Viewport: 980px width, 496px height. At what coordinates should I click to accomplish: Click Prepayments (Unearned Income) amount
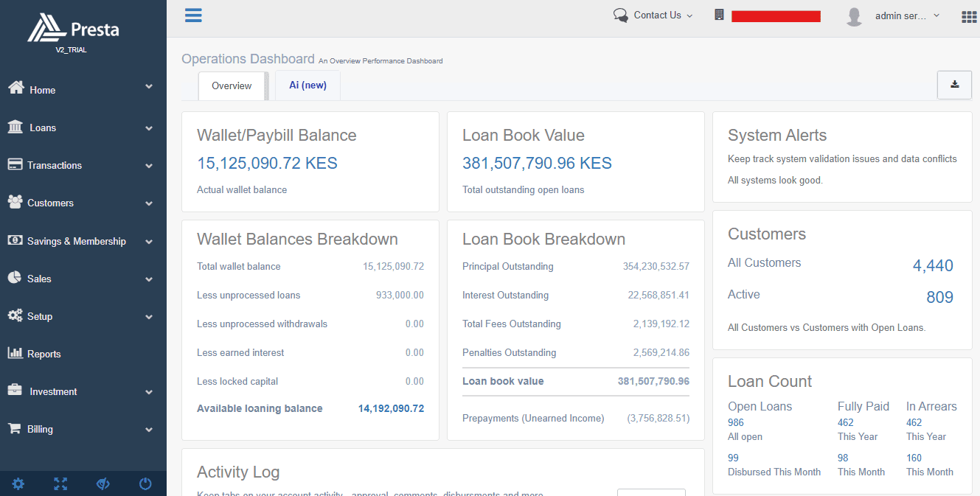[x=658, y=418]
